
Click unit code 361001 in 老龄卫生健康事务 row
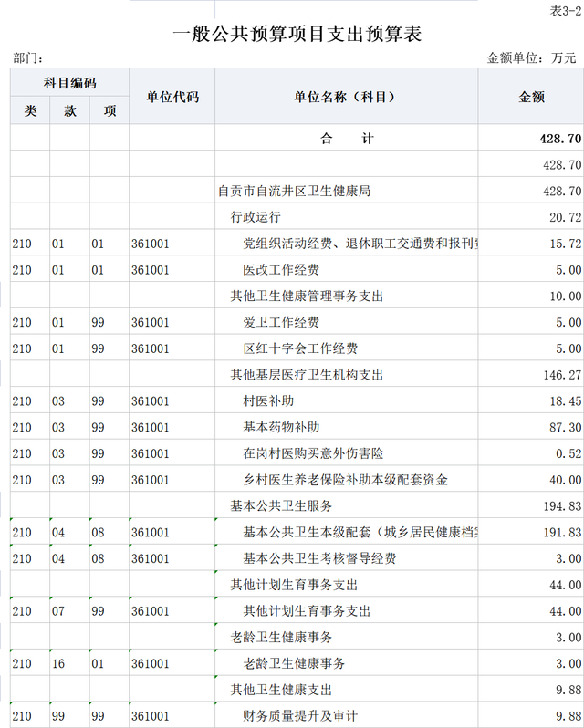151,663
